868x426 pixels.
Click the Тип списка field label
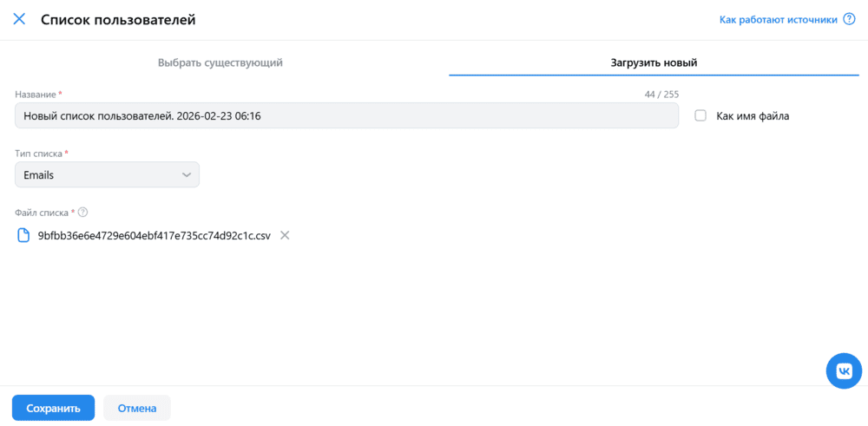tap(39, 154)
